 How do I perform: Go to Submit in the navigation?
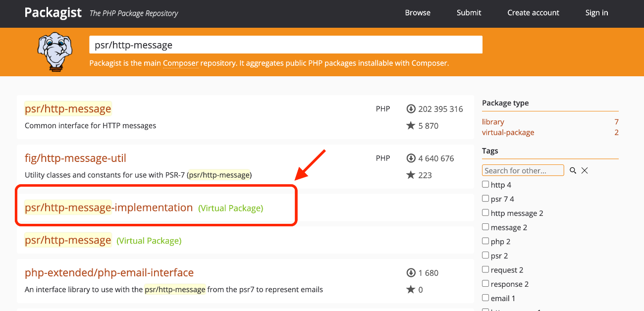click(469, 13)
